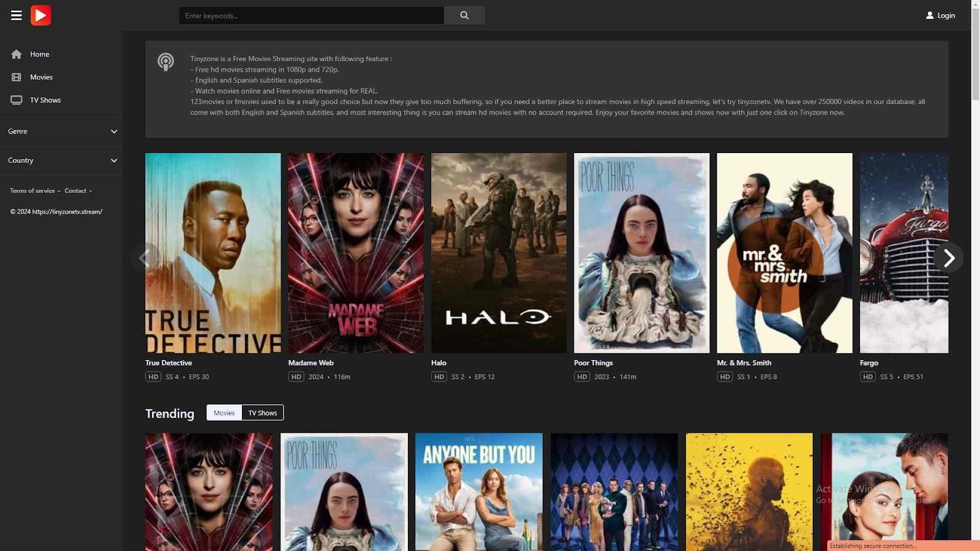The width and height of the screenshot is (980, 551).
Task: Open Poor Things poster in Trending
Action: (344, 492)
